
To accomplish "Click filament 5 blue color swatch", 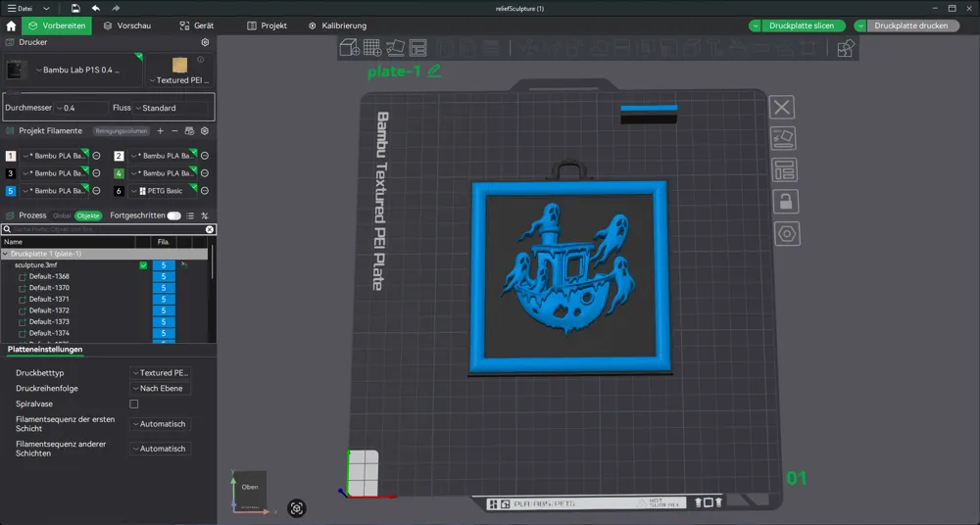I will point(11,191).
